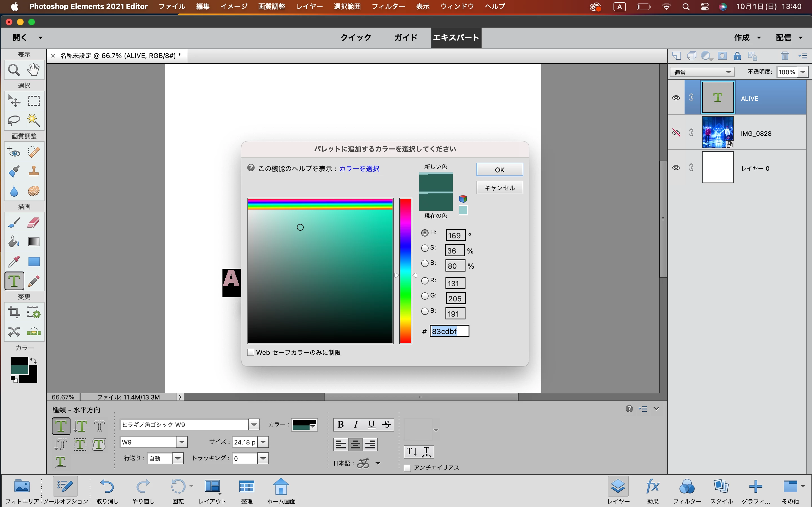Click OK in color picker dialog

coord(499,170)
